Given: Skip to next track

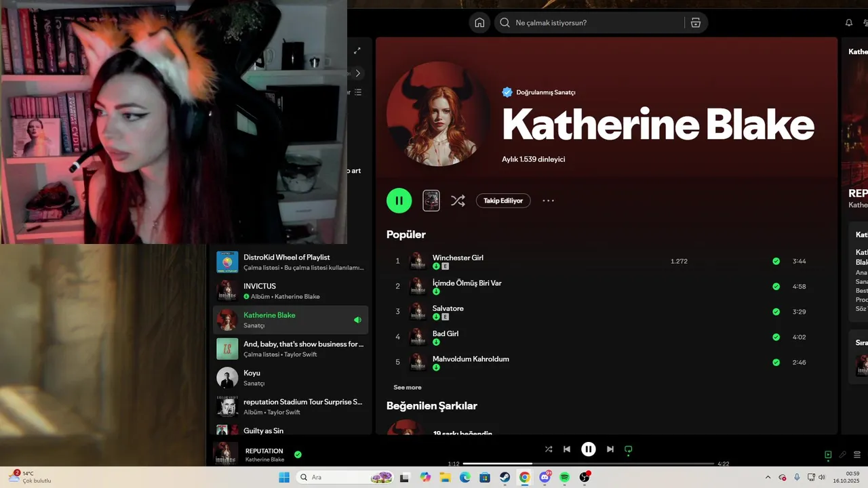Looking at the screenshot, I should (x=610, y=449).
